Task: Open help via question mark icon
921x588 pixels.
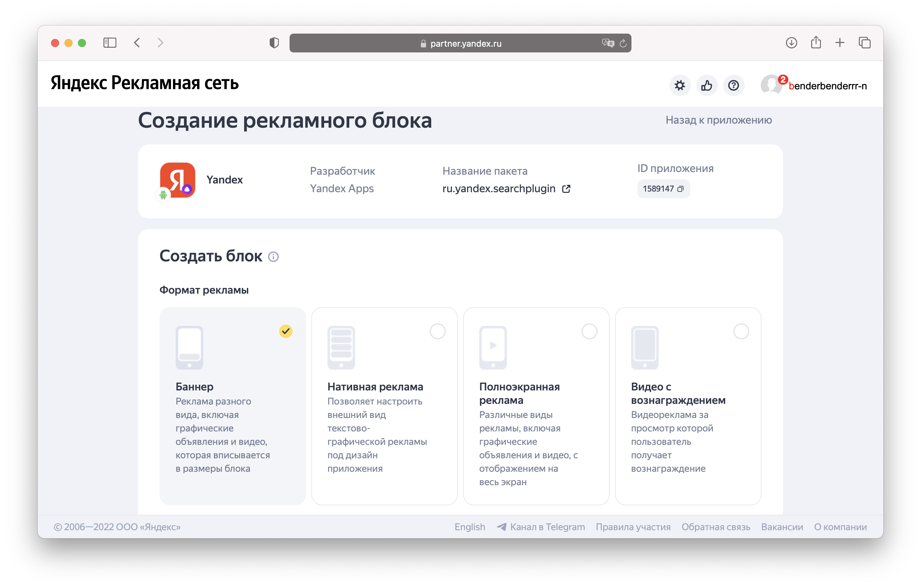Action: click(x=733, y=85)
